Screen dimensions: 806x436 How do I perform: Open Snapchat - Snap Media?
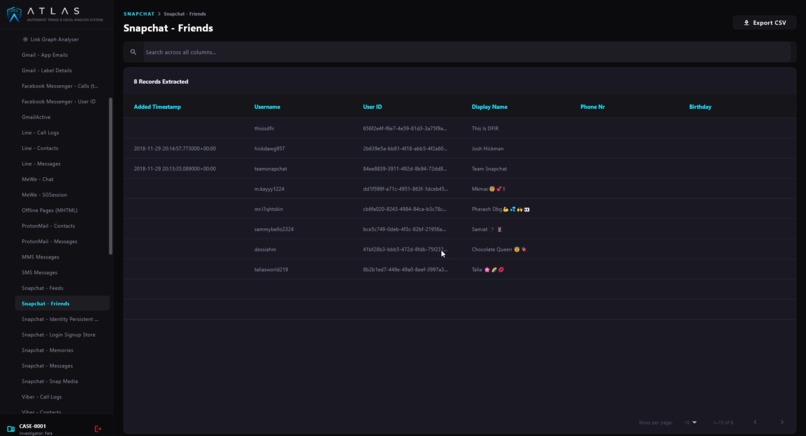click(50, 382)
